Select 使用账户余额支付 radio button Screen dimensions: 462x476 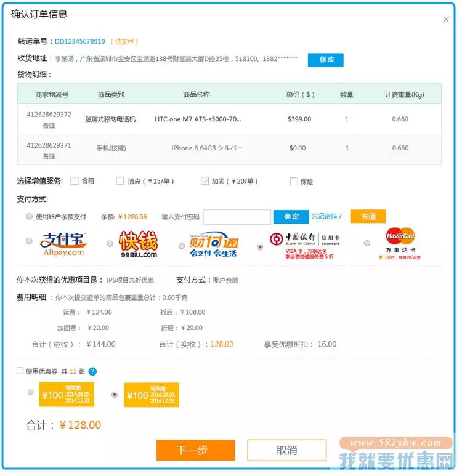[29, 216]
